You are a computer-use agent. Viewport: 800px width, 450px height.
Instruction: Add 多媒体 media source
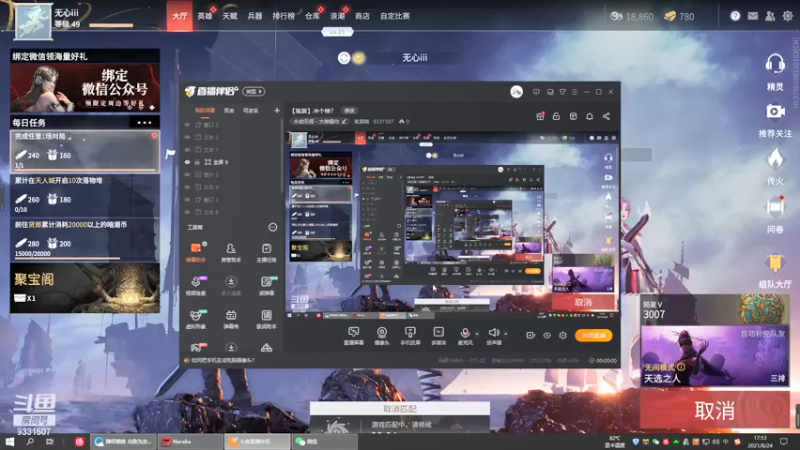point(438,336)
